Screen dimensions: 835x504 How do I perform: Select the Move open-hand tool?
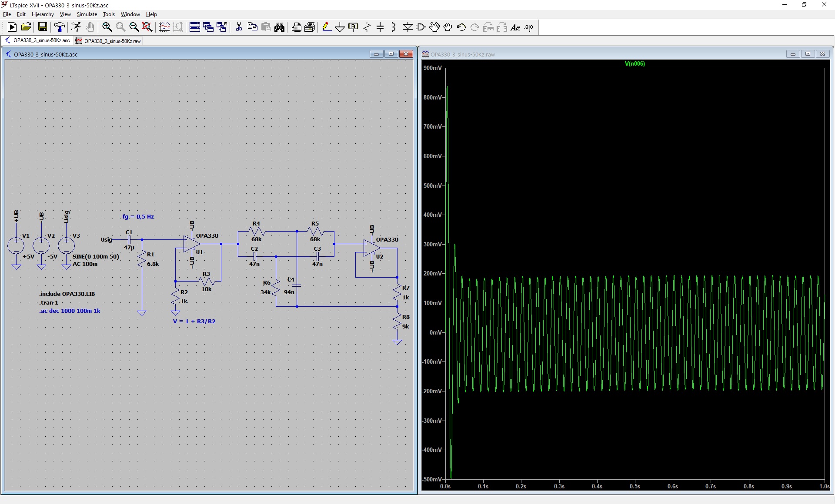pyautogui.click(x=434, y=27)
